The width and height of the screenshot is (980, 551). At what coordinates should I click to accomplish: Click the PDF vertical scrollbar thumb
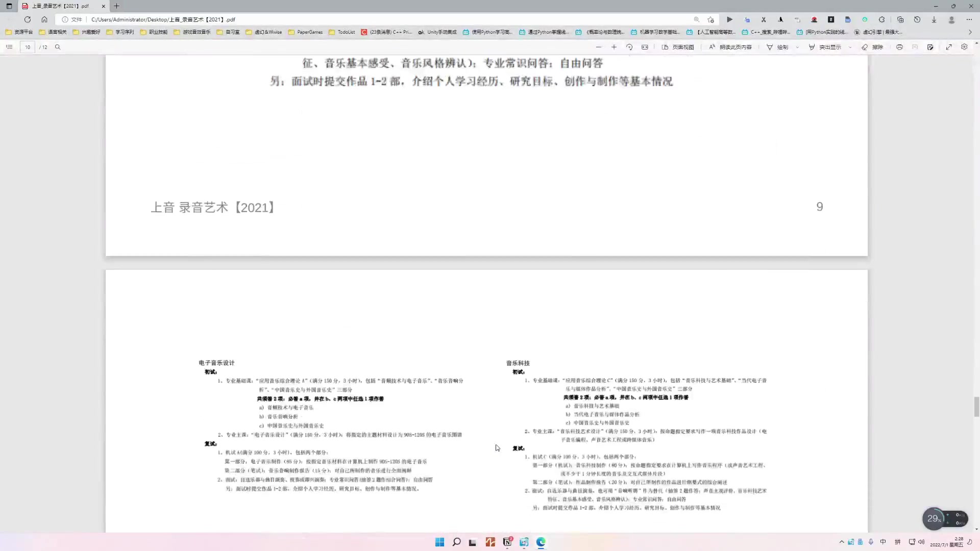pyautogui.click(x=976, y=407)
